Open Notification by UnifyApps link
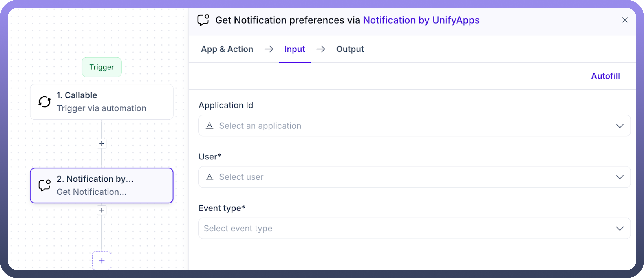The height and width of the screenshot is (278, 644). pyautogui.click(x=421, y=20)
